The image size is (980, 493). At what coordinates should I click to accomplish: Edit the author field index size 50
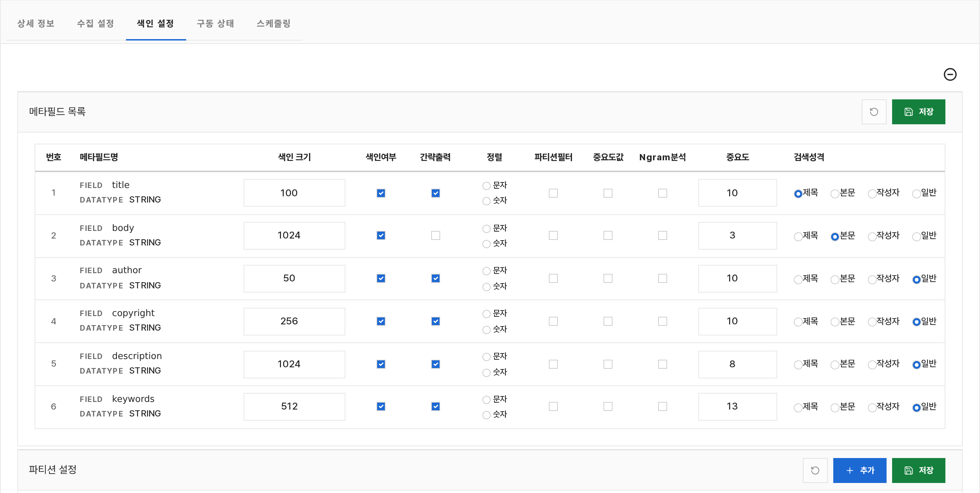pos(294,278)
